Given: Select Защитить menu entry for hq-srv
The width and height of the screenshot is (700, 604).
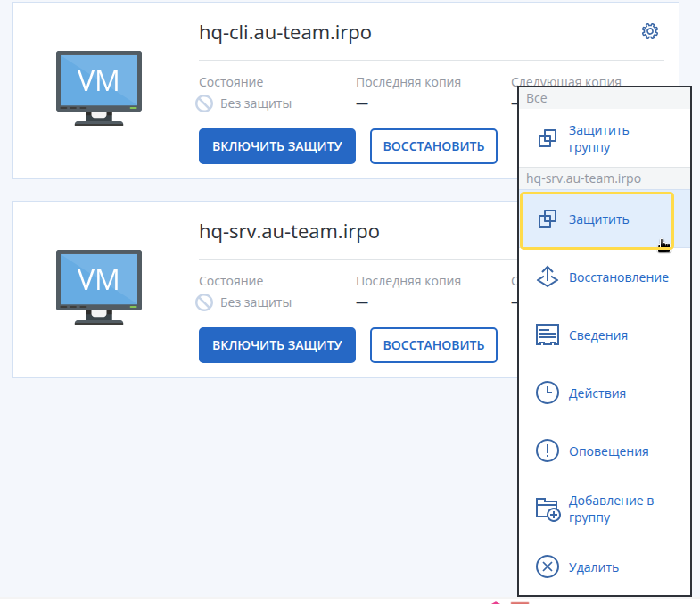Looking at the screenshot, I should click(597, 219).
